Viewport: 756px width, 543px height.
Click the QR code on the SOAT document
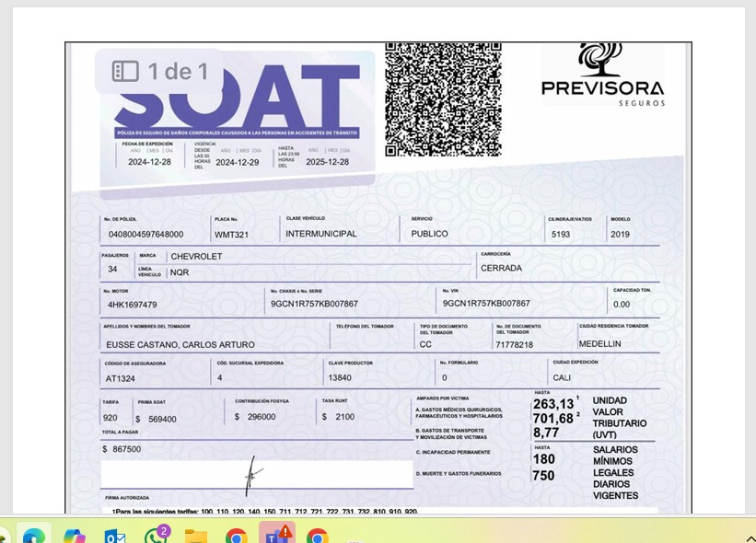(x=443, y=99)
